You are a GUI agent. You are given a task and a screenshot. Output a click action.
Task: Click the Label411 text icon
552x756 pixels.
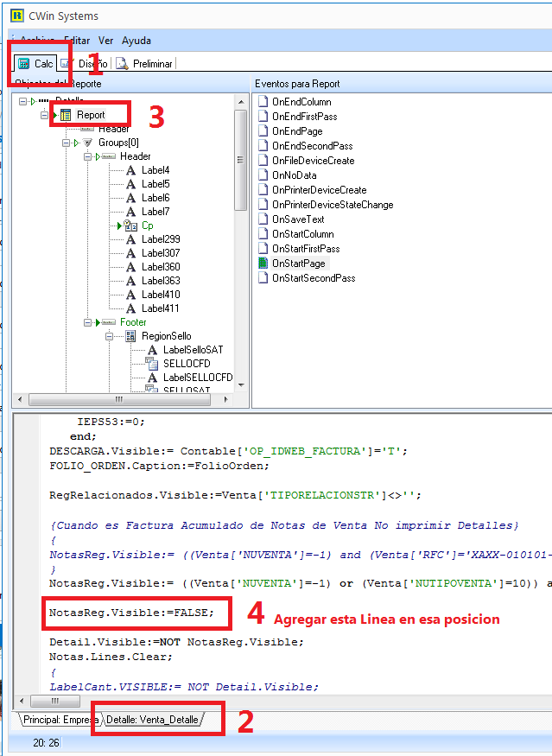tap(130, 308)
